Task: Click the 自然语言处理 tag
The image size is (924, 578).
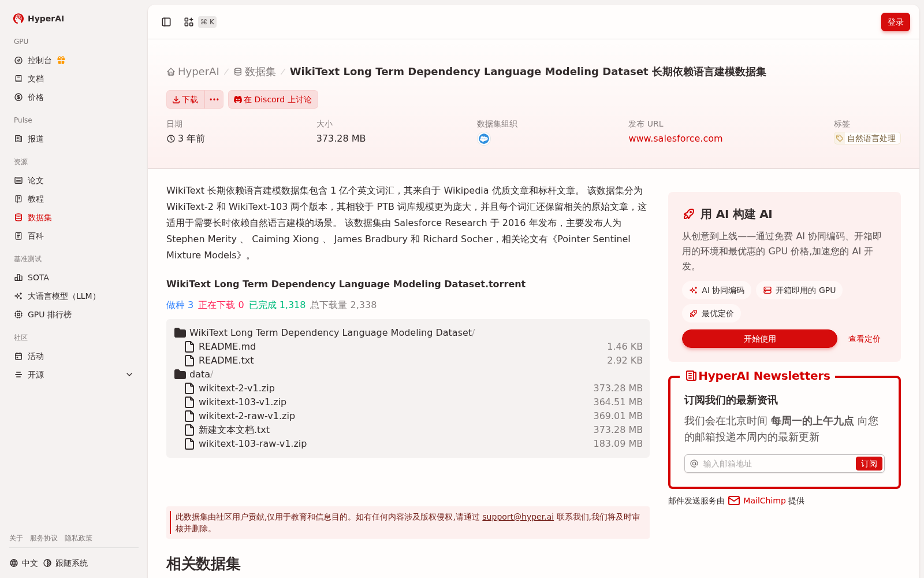Action: (867, 138)
